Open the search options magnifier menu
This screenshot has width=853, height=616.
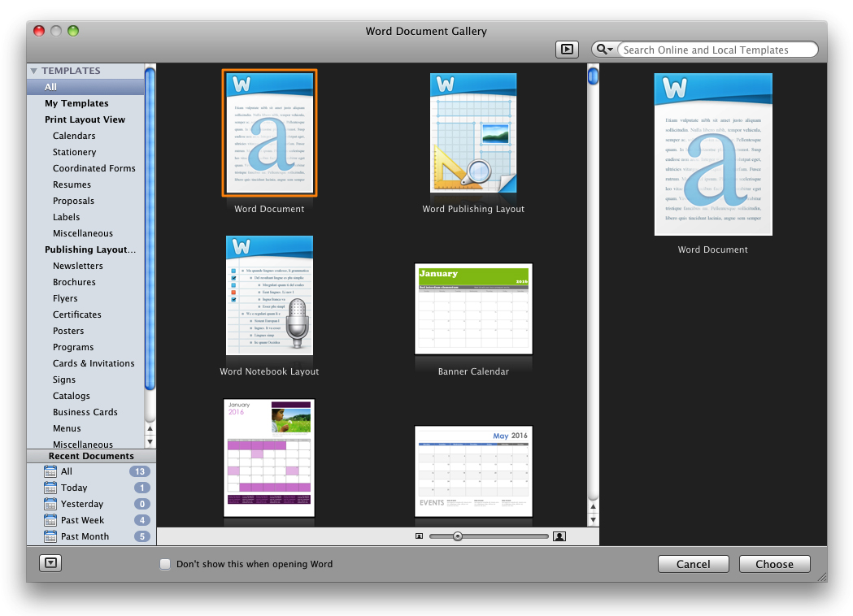pyautogui.click(x=604, y=50)
